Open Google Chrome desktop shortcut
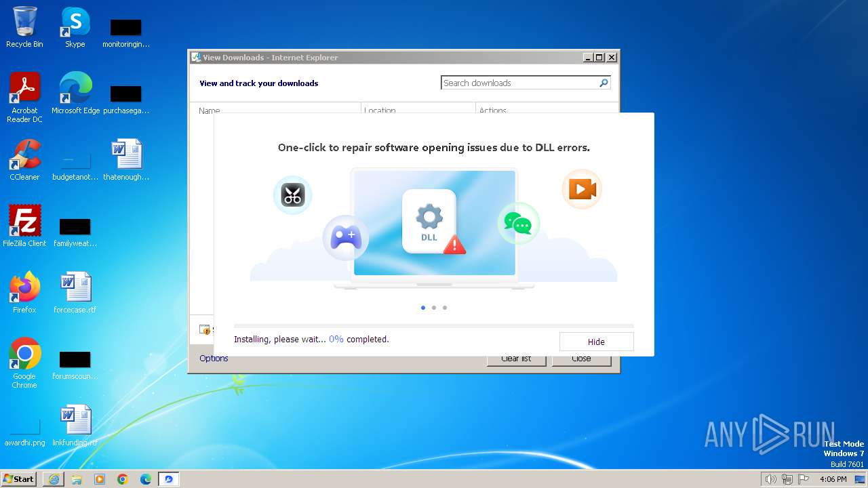The image size is (868, 488). point(24,363)
